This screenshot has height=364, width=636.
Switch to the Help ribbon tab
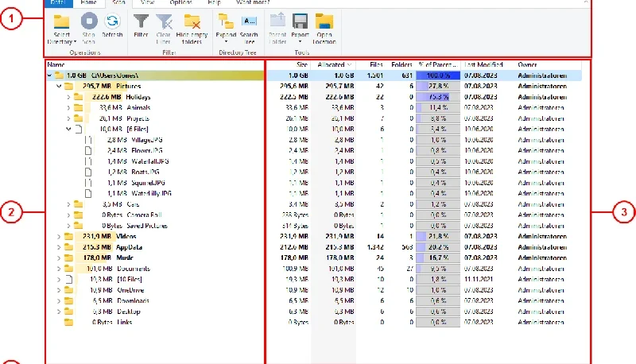(214, 2)
